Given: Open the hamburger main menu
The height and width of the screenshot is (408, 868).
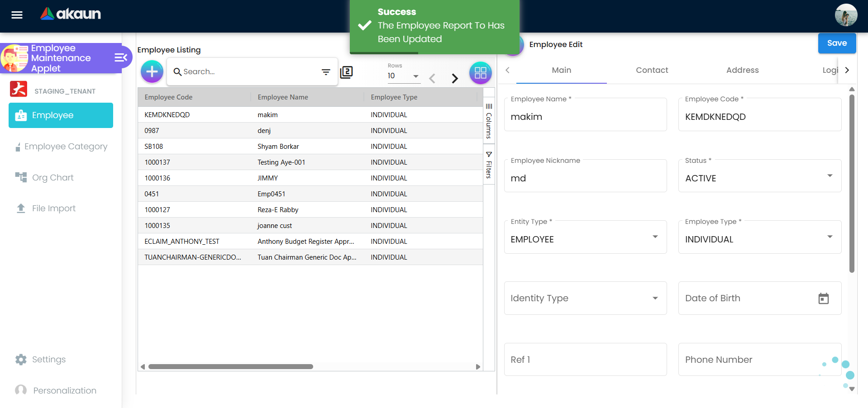Looking at the screenshot, I should (x=17, y=15).
